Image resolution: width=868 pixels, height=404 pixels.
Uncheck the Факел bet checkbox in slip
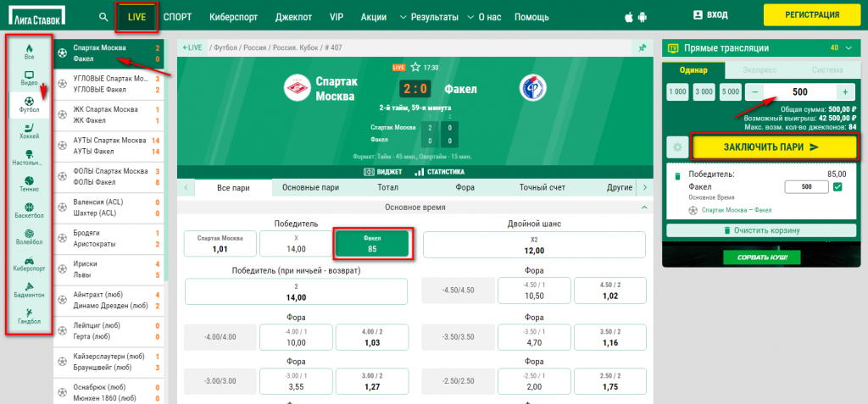pyautogui.click(x=837, y=187)
